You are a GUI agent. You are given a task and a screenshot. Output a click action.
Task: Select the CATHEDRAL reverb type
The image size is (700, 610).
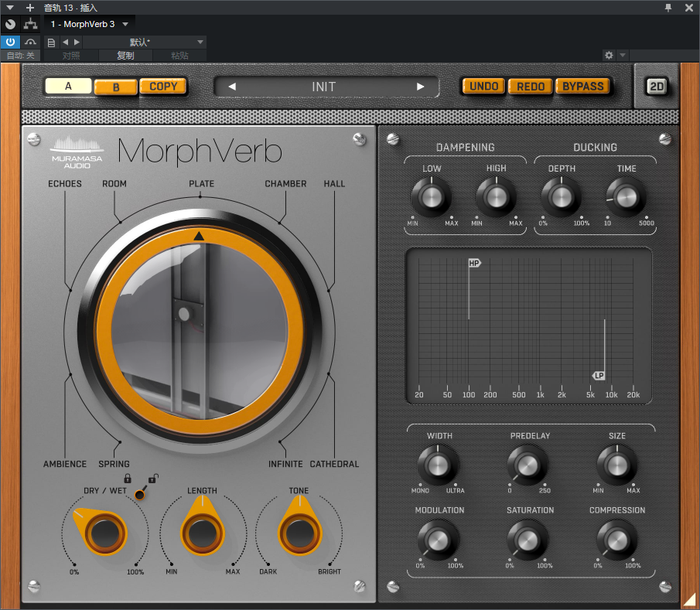pos(334,464)
